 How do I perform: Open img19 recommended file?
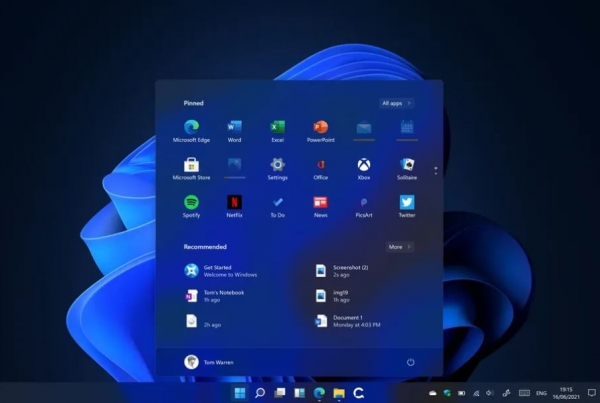(x=332, y=296)
